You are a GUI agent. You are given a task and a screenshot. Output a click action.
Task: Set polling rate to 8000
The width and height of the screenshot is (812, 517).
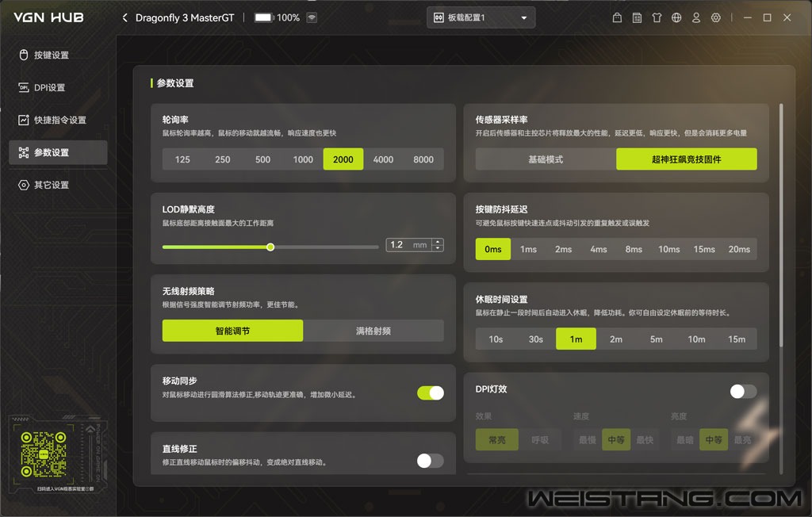point(423,159)
